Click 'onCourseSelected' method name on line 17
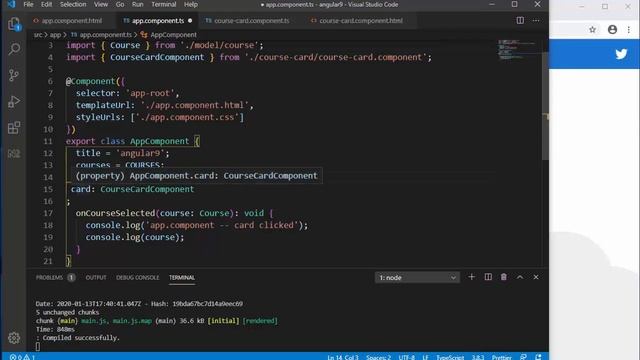The image size is (640, 360). (x=115, y=213)
